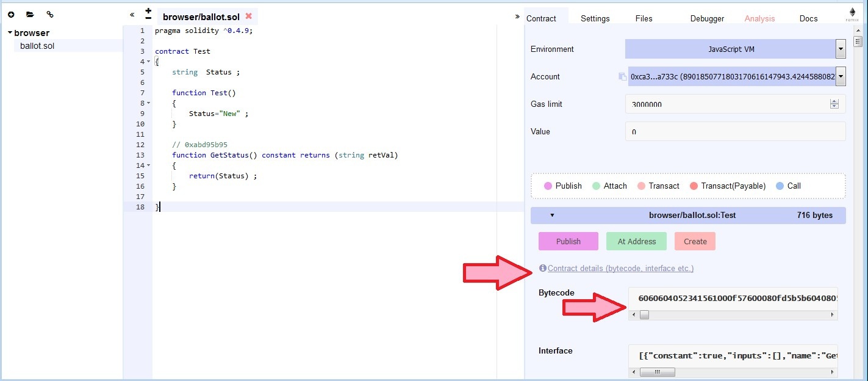Collapse the browser folder in the file tree

[x=10, y=33]
